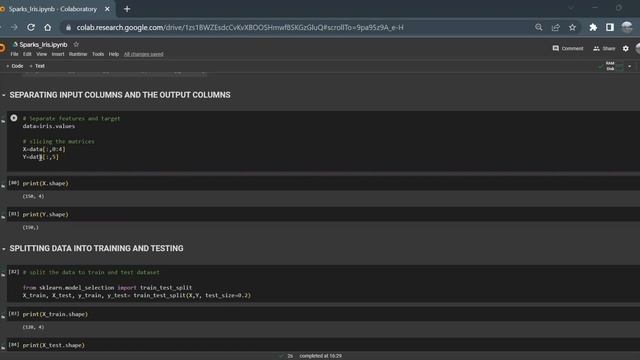Click the Share button
The height and width of the screenshot is (360, 640).
tap(604, 48)
